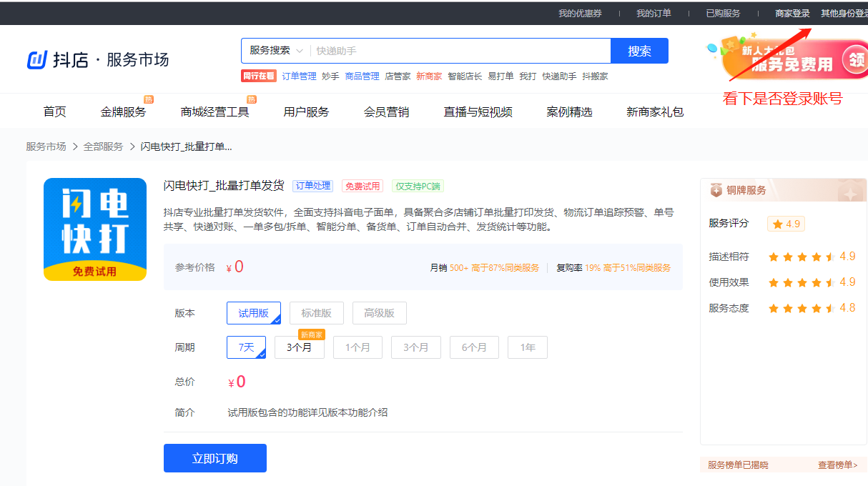Select the greyed 3个月 period option
Image resolution: width=868 pixels, height=486 pixels.
(x=416, y=347)
